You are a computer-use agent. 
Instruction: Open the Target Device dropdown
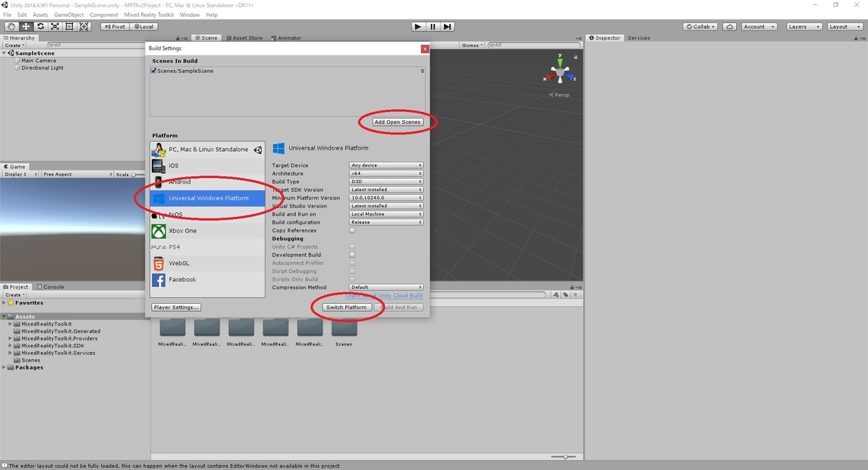[x=386, y=166]
